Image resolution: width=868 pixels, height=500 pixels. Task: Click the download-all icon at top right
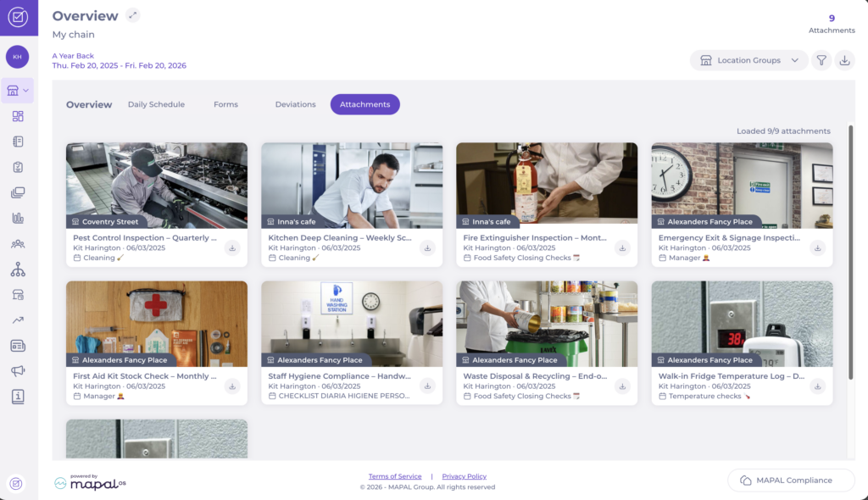click(x=844, y=60)
